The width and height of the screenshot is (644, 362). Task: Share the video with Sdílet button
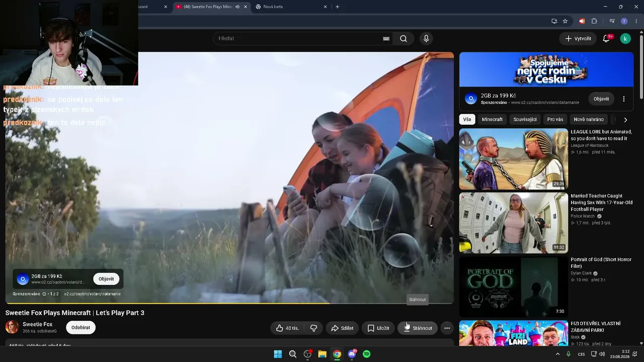coord(342,328)
